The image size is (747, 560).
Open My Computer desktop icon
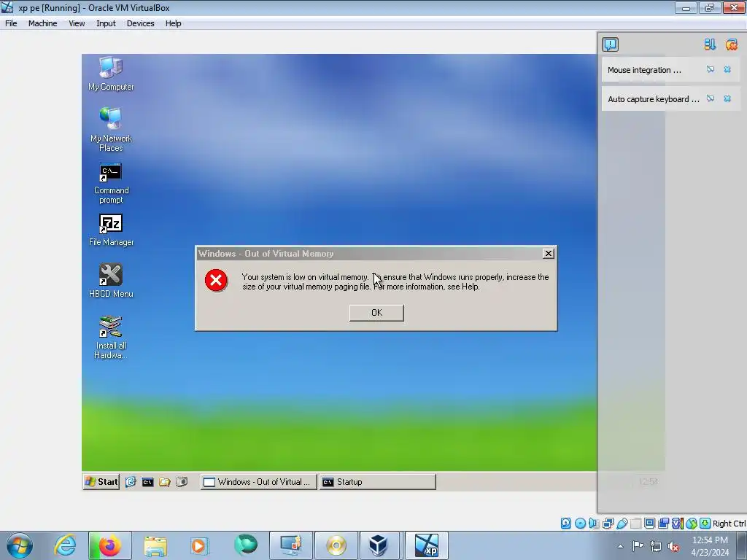click(111, 74)
